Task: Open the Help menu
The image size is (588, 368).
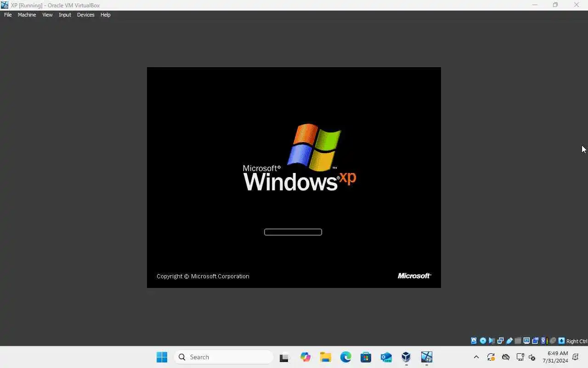Action: (105, 15)
